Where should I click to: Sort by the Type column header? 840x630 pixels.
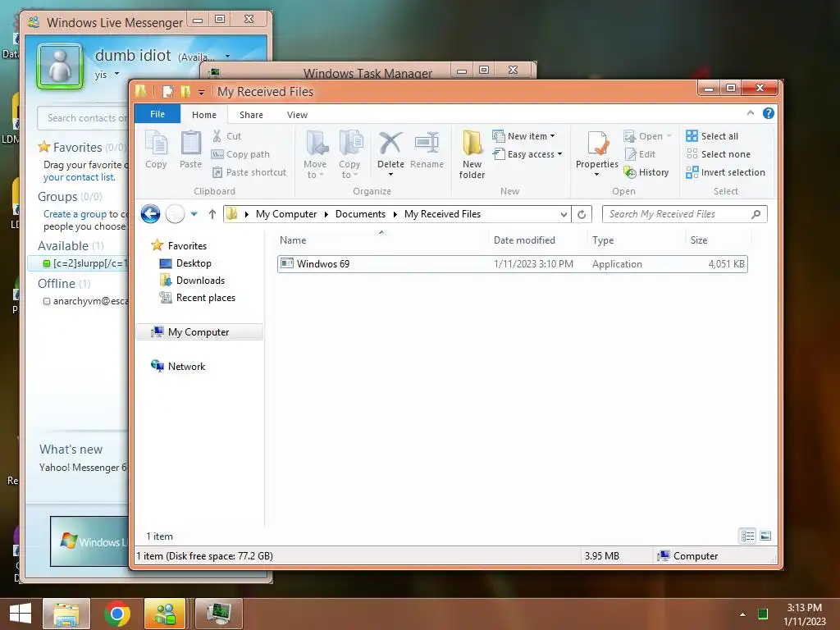pyautogui.click(x=636, y=240)
